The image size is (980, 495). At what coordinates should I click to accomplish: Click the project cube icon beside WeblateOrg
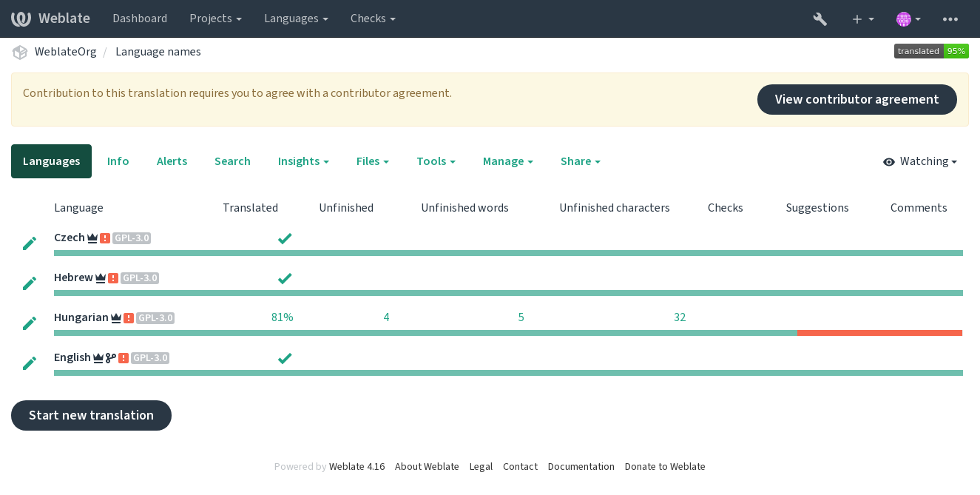[20, 52]
